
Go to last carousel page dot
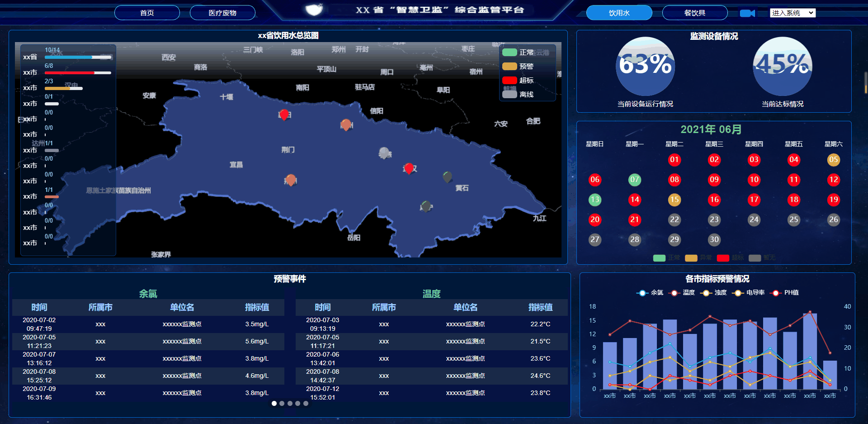tap(306, 403)
